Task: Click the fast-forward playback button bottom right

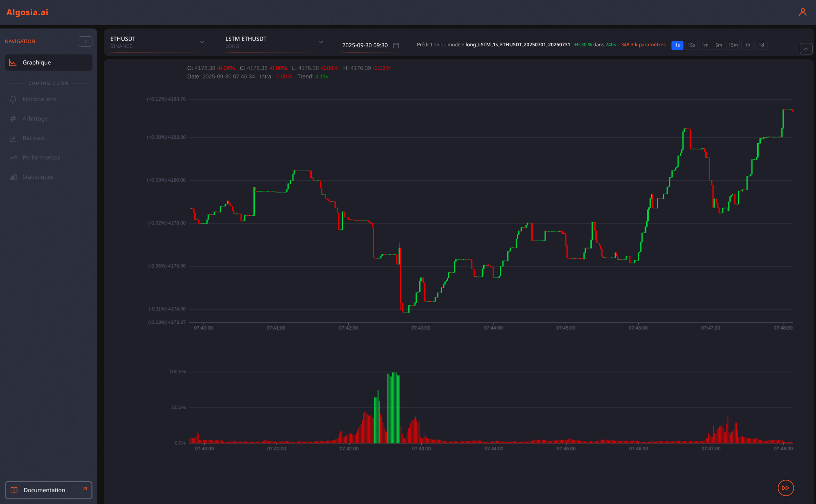Action: (x=786, y=488)
